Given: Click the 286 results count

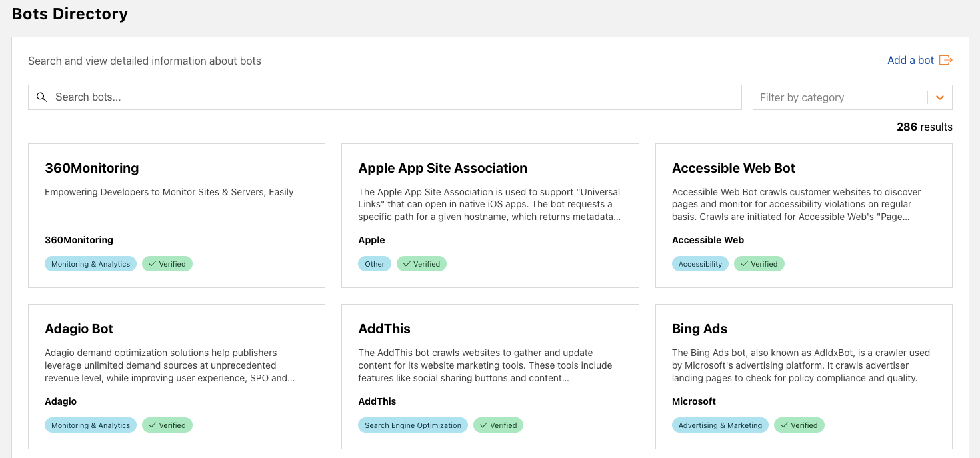Looking at the screenshot, I should [925, 127].
